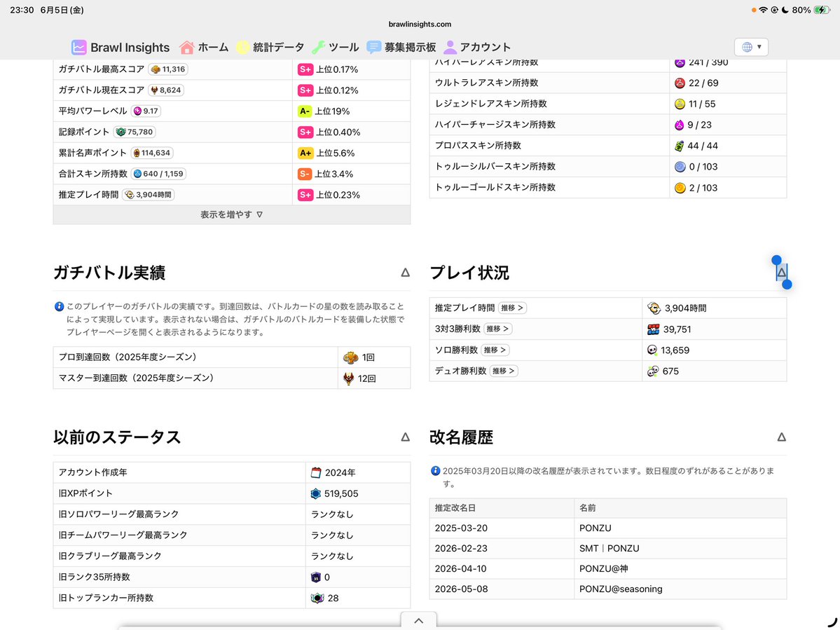Collapse the 改名履歴 section
The image size is (840, 630).
pyautogui.click(x=782, y=437)
